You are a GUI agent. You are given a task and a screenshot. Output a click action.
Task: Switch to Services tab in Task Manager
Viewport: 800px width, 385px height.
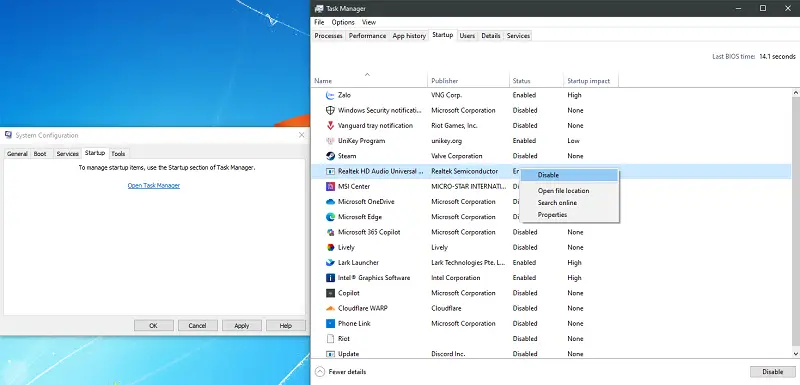click(x=518, y=36)
